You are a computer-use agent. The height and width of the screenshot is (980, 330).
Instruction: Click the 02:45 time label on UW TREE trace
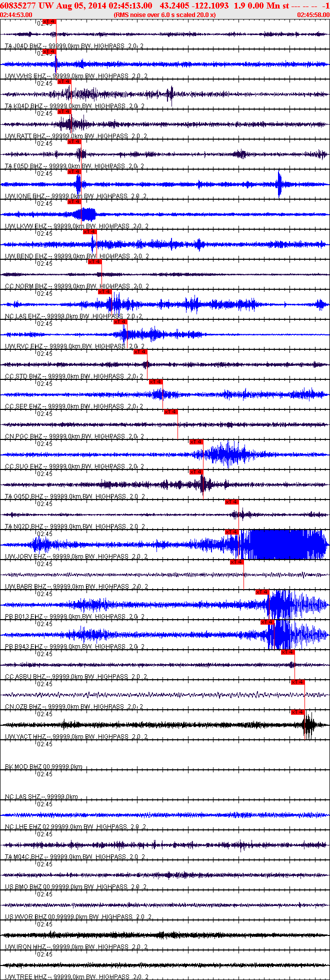point(45,954)
